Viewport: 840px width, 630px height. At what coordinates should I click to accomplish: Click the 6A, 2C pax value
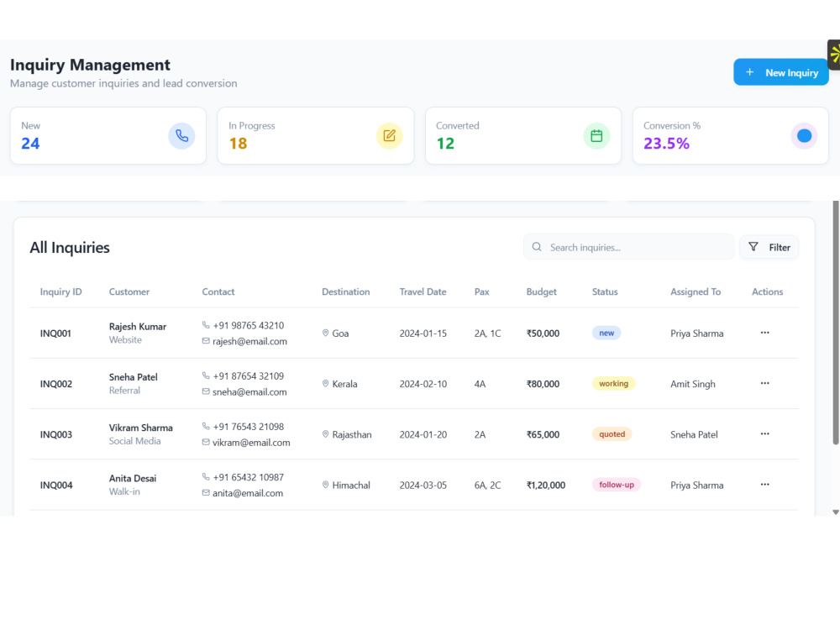pyautogui.click(x=487, y=485)
